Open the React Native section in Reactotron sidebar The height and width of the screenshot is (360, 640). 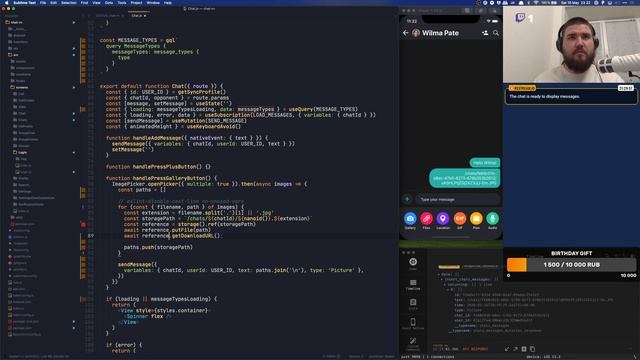pos(413,324)
